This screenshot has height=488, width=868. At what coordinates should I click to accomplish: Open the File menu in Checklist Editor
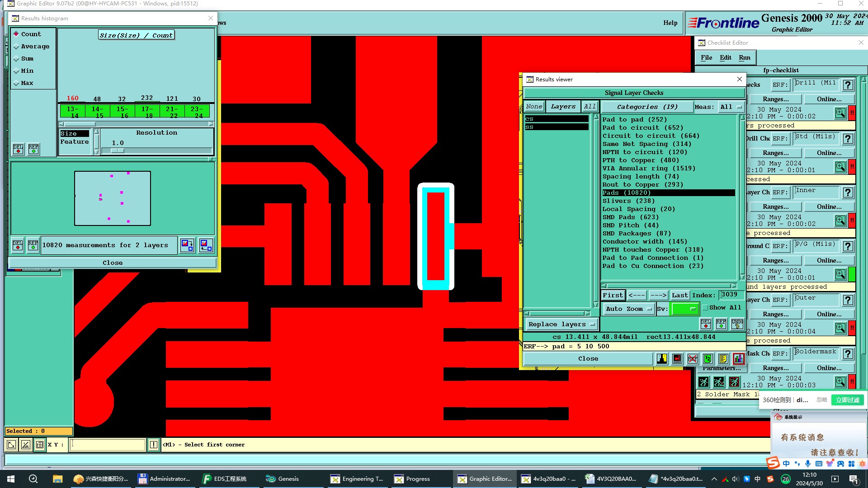[x=706, y=58]
